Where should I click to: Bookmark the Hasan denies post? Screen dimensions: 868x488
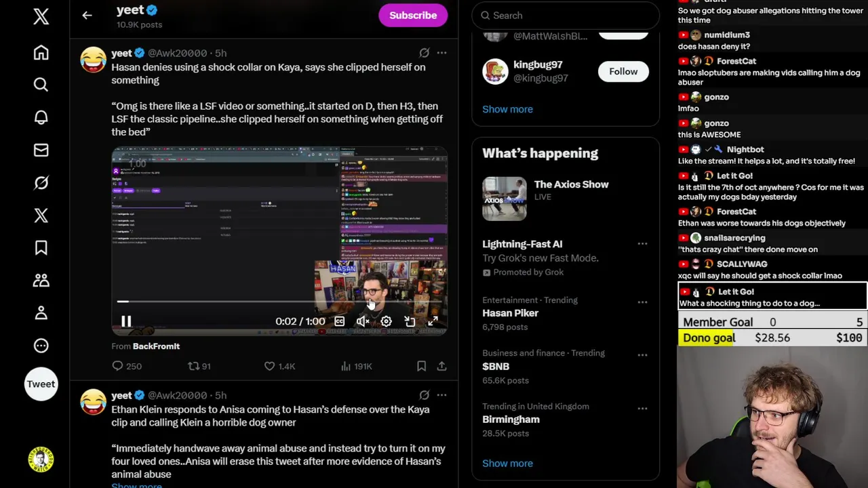pyautogui.click(x=421, y=366)
